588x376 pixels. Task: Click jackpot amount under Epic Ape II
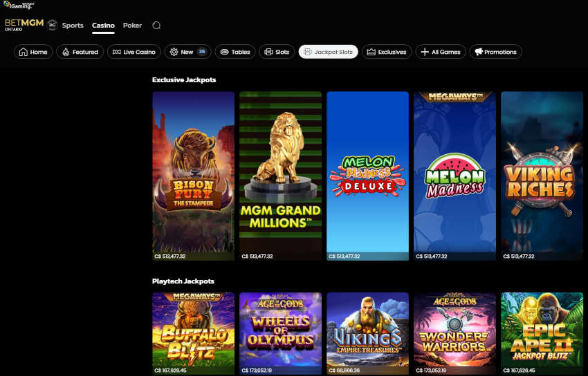[x=519, y=370]
